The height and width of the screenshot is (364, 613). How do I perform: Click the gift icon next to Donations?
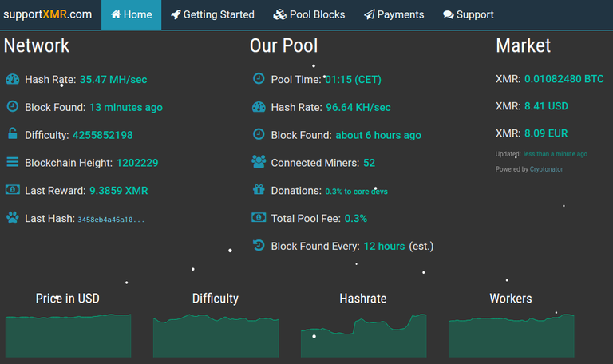pos(259,190)
